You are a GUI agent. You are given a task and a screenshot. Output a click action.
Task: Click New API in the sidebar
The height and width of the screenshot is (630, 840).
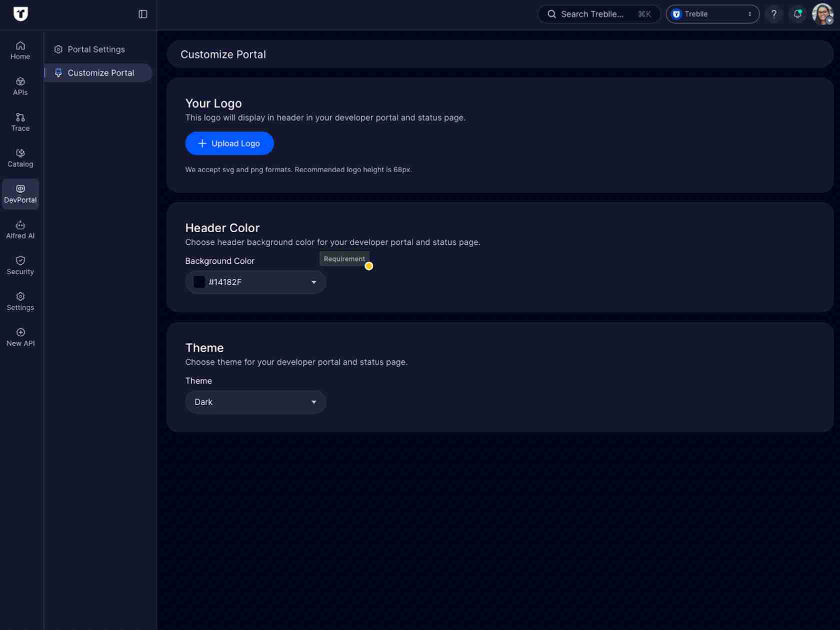coord(20,336)
